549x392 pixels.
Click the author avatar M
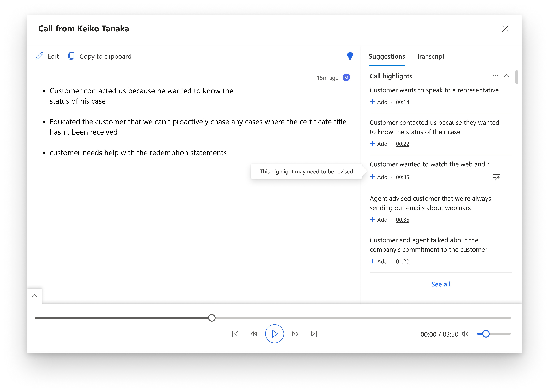coord(346,77)
